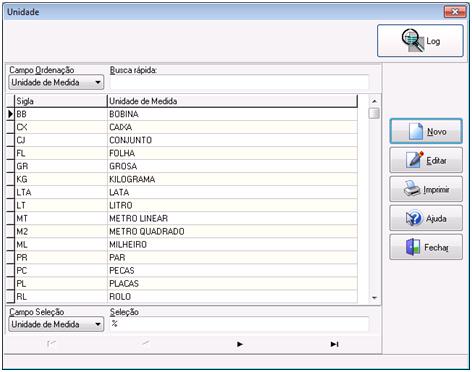This screenshot has width=472, height=372.
Task: Click scrollbar down arrow in grid
Action: point(374,297)
